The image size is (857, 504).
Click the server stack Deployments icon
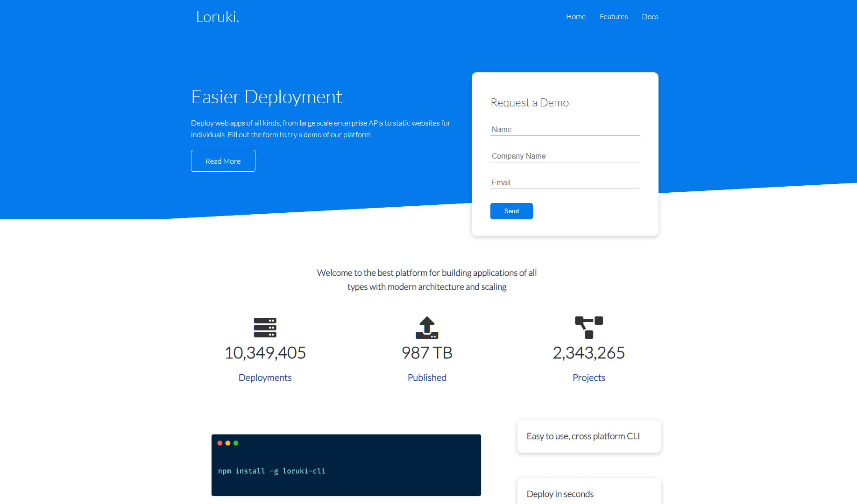[265, 328]
